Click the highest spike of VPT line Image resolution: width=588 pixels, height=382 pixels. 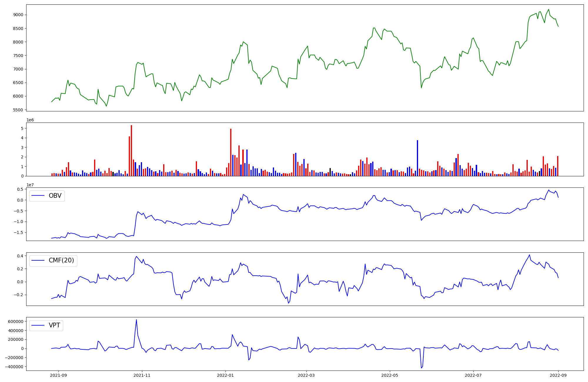coord(136,320)
